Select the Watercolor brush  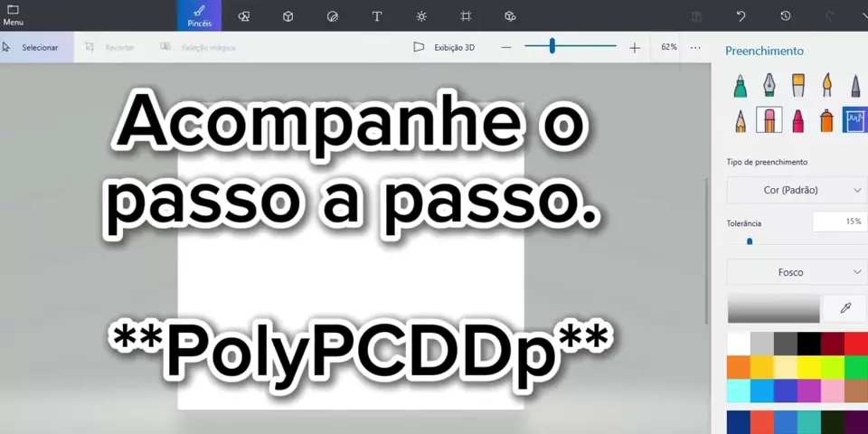tap(826, 86)
